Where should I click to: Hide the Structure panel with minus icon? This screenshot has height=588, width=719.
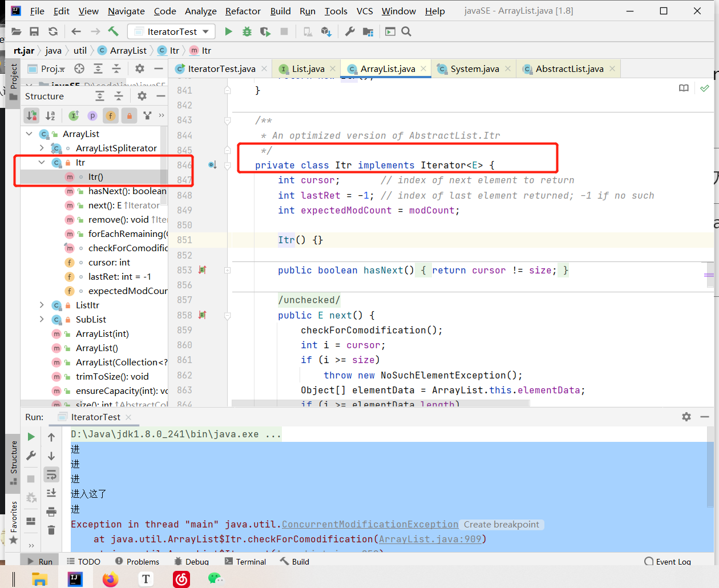pos(161,96)
